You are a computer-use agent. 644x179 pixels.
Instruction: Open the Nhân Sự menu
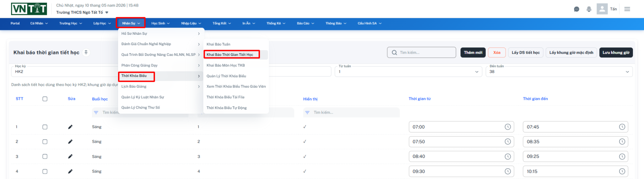(131, 23)
